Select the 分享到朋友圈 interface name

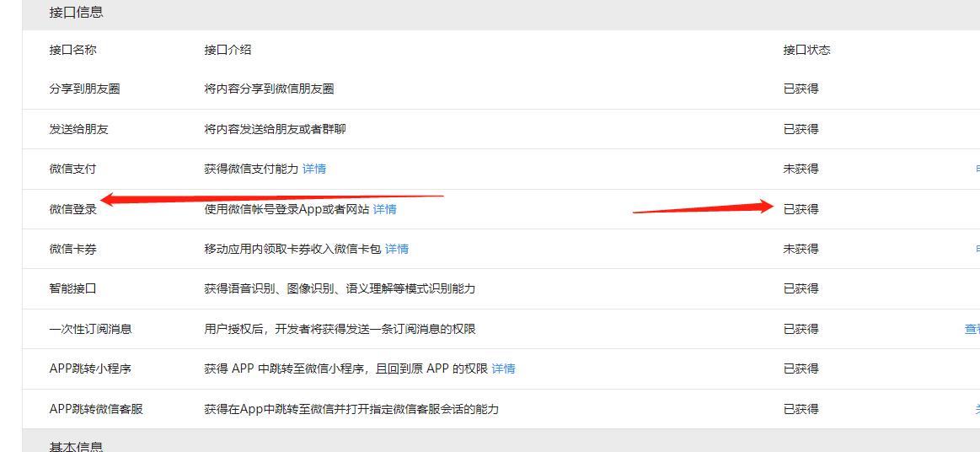point(84,89)
